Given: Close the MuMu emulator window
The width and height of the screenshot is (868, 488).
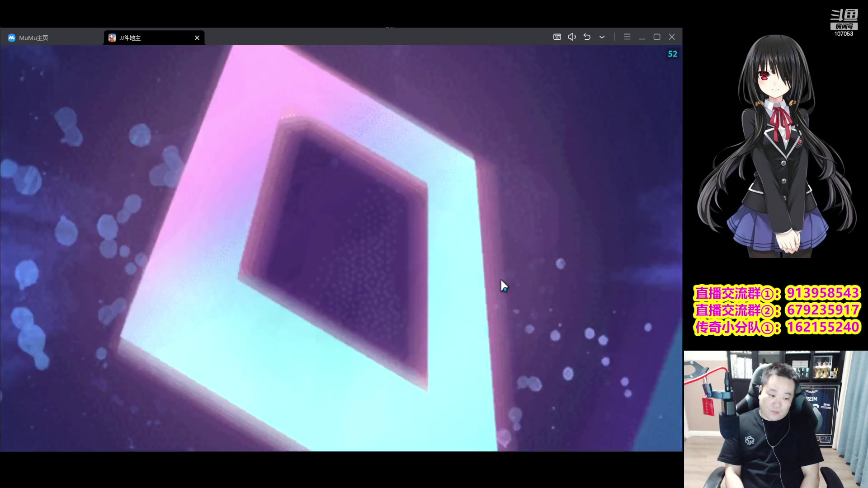Looking at the screenshot, I should [x=672, y=37].
